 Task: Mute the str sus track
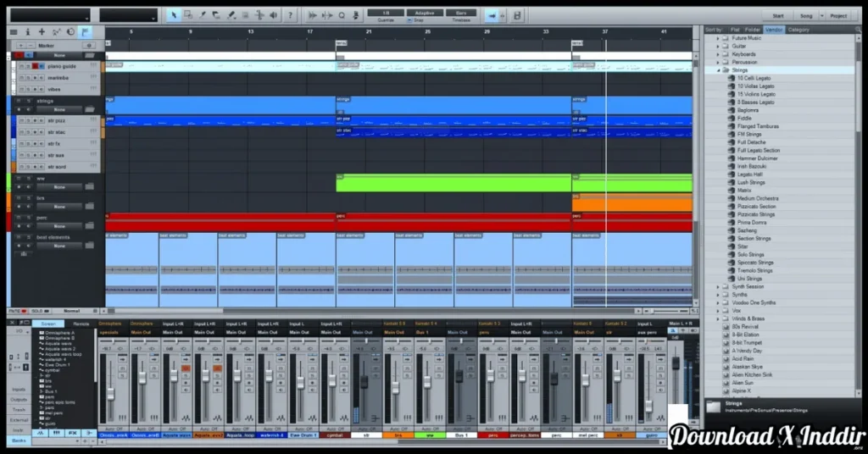(21, 155)
